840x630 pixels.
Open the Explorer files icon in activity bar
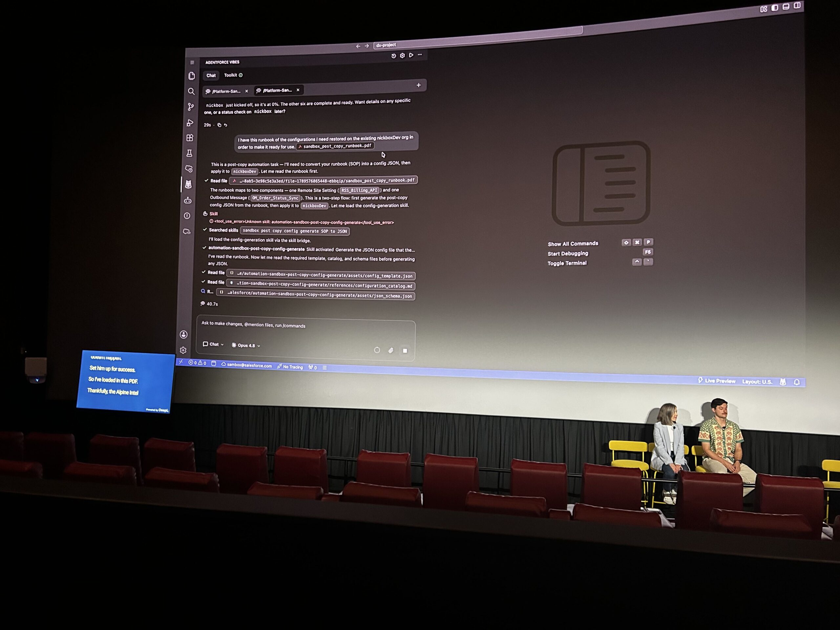tap(192, 76)
